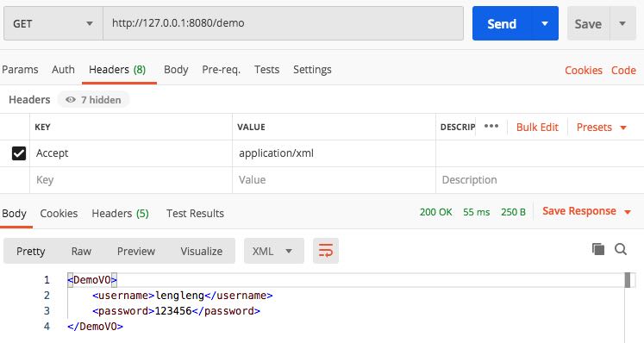644x343 pixels.
Task: Uncheck the Accept header checkbox
Action: tap(19, 153)
